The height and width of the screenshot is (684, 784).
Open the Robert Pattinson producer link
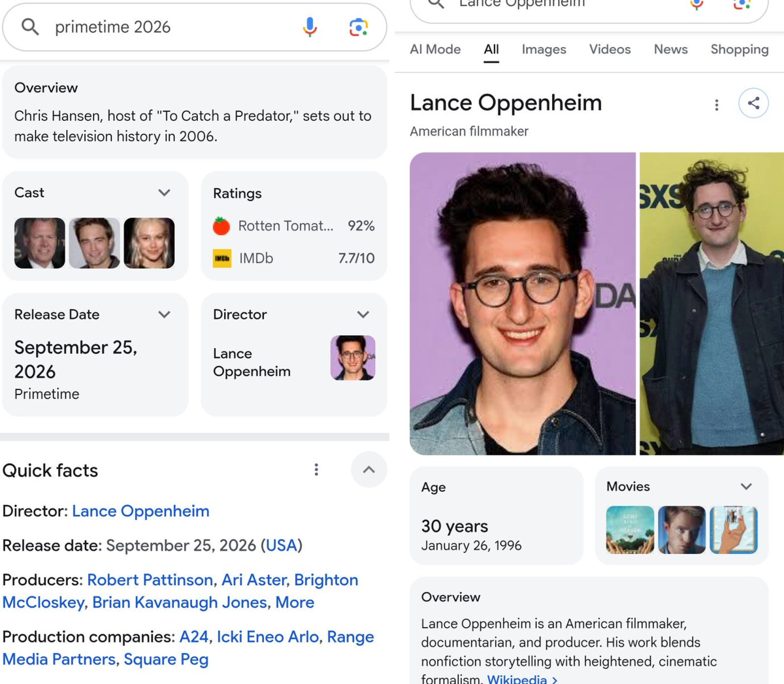pos(150,579)
